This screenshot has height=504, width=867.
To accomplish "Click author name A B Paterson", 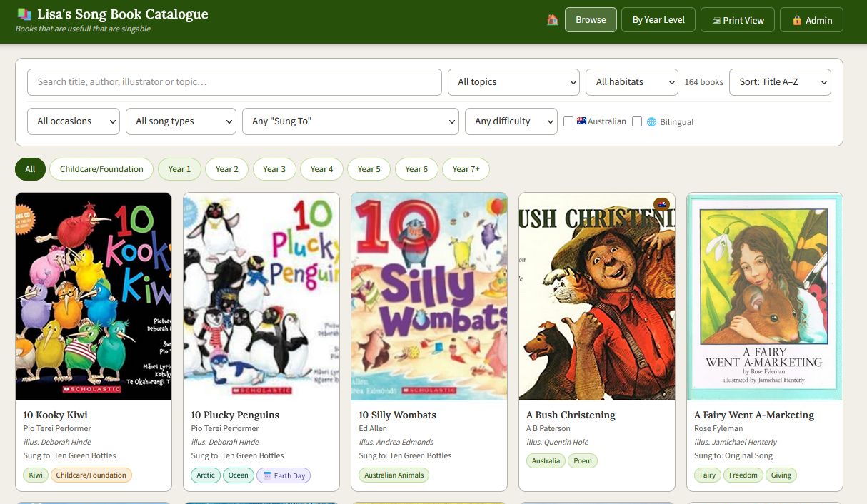I will click(548, 428).
